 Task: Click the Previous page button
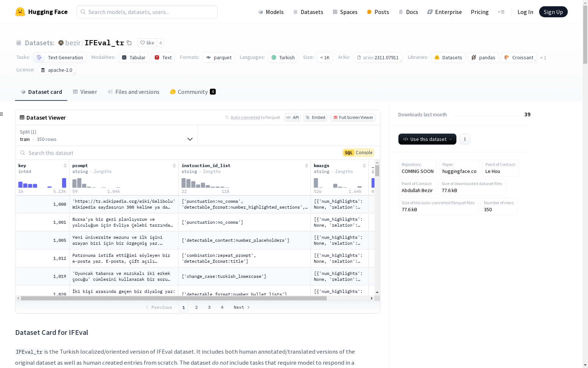[159, 307]
